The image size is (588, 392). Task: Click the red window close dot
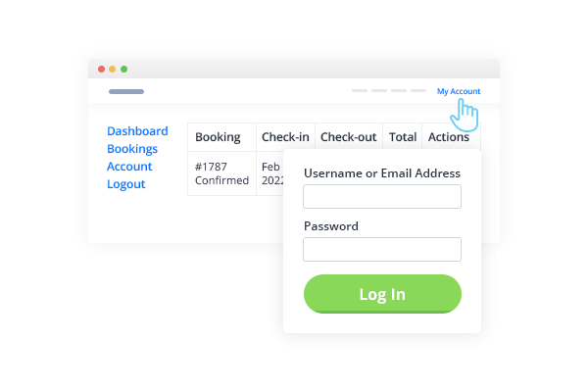(101, 69)
